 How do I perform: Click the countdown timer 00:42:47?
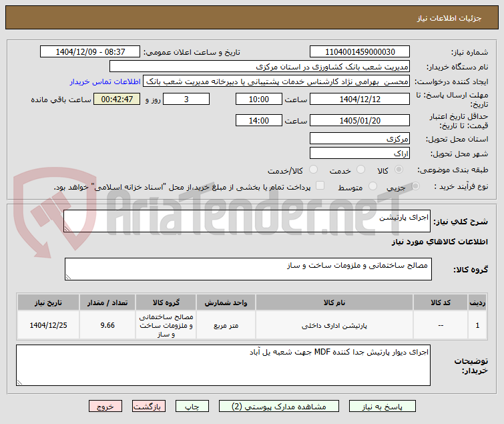point(117,99)
